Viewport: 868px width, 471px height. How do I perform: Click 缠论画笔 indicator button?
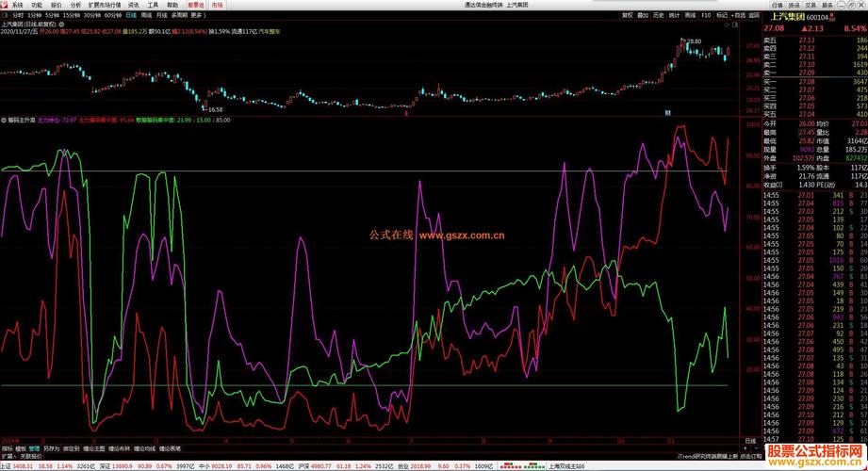(170, 448)
